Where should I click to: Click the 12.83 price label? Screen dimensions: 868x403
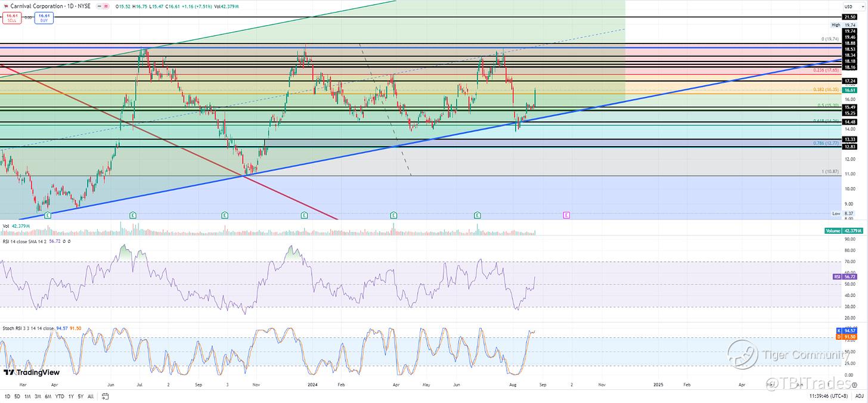pos(849,147)
